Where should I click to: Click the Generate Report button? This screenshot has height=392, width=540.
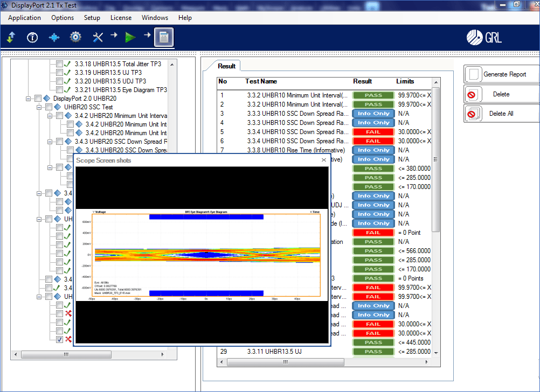tap(501, 74)
